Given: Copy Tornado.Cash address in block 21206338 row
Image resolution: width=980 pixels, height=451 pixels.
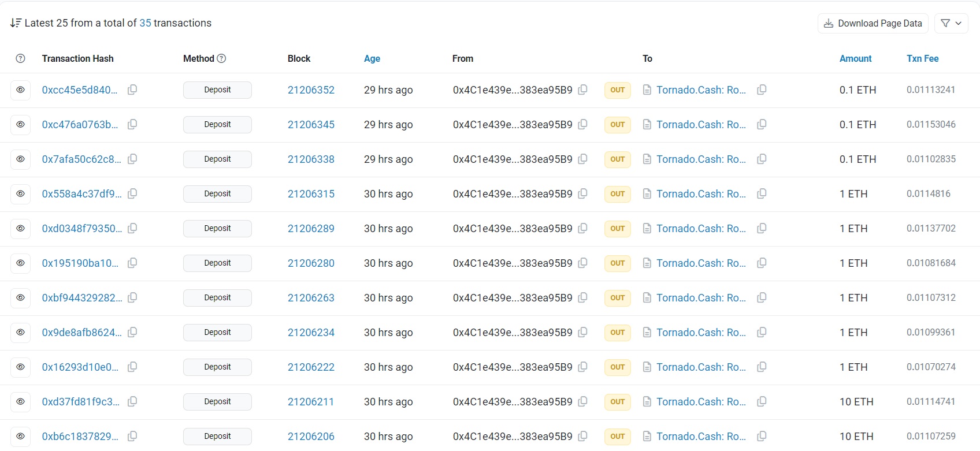Looking at the screenshot, I should click(x=762, y=159).
